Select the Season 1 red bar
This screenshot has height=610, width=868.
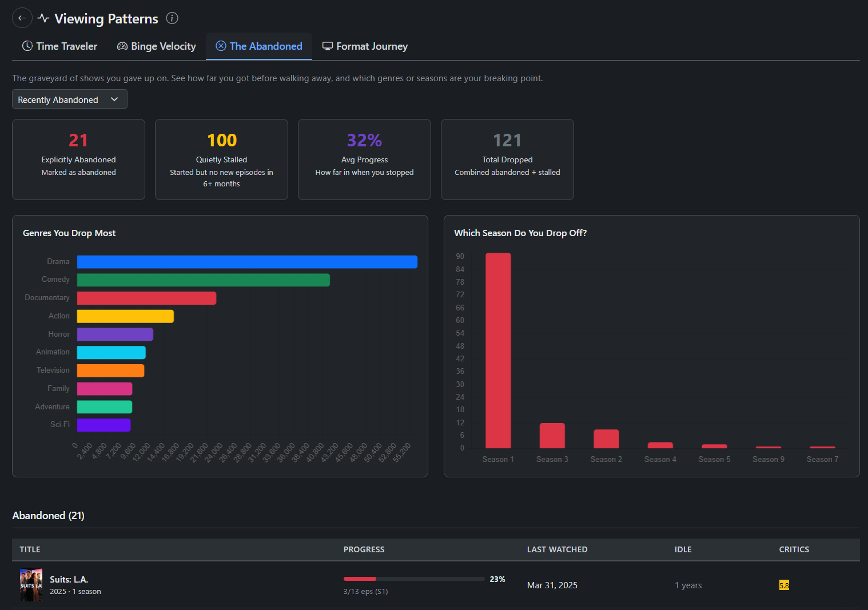pos(498,350)
